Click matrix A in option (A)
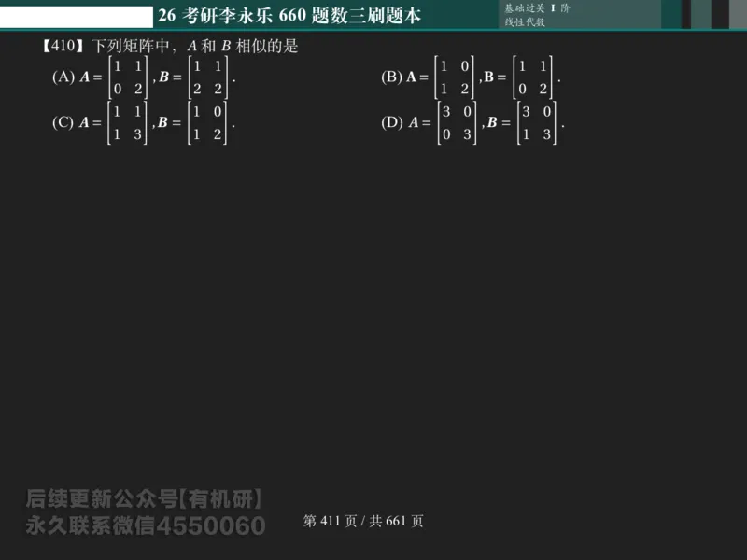 click(126, 78)
